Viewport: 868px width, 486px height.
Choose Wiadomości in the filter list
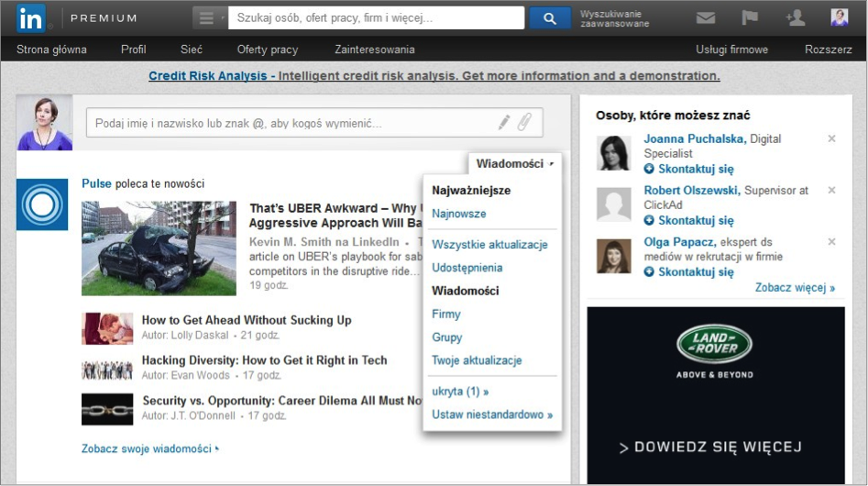(x=465, y=292)
